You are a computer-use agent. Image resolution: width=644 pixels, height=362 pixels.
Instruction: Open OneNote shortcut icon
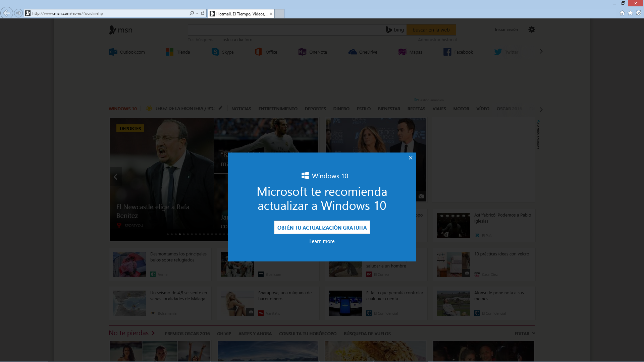[x=302, y=52]
